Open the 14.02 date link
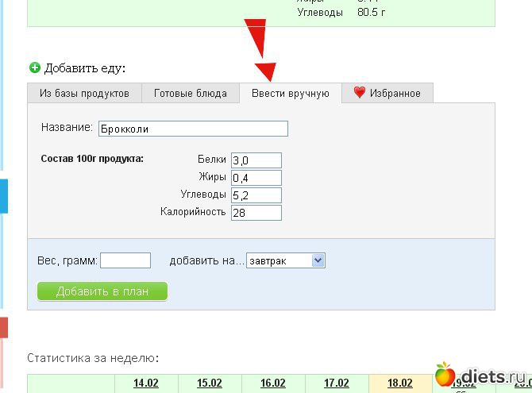532x393 pixels. (146, 383)
